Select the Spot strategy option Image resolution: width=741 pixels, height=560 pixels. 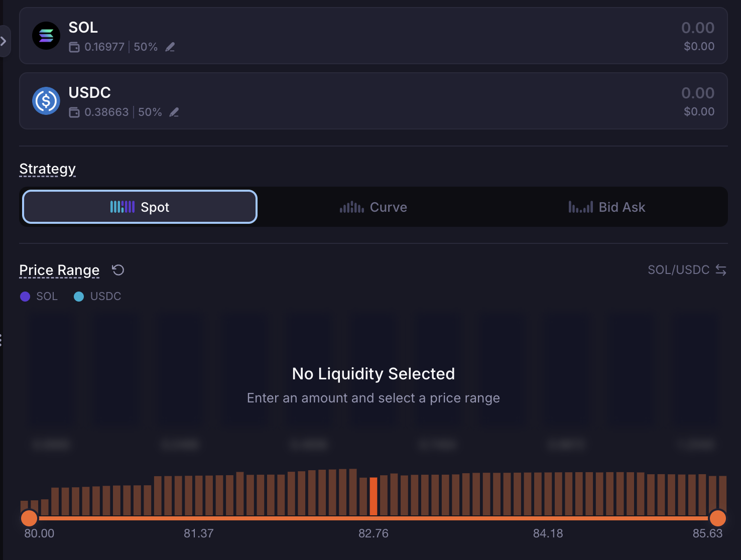coord(140,207)
